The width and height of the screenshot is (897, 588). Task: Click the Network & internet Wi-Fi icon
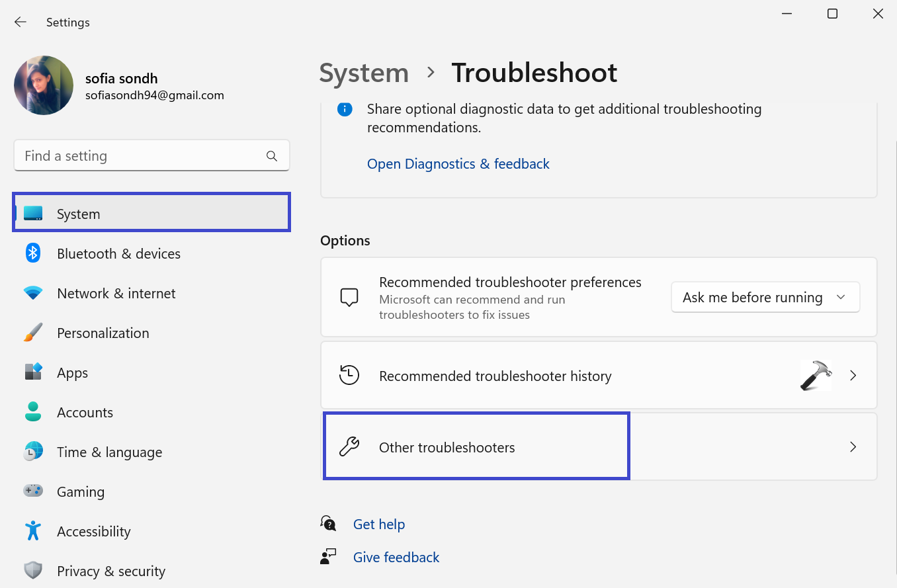click(33, 293)
